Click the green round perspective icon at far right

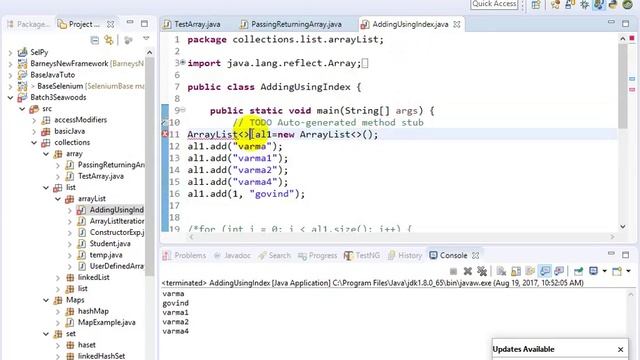click(628, 5)
